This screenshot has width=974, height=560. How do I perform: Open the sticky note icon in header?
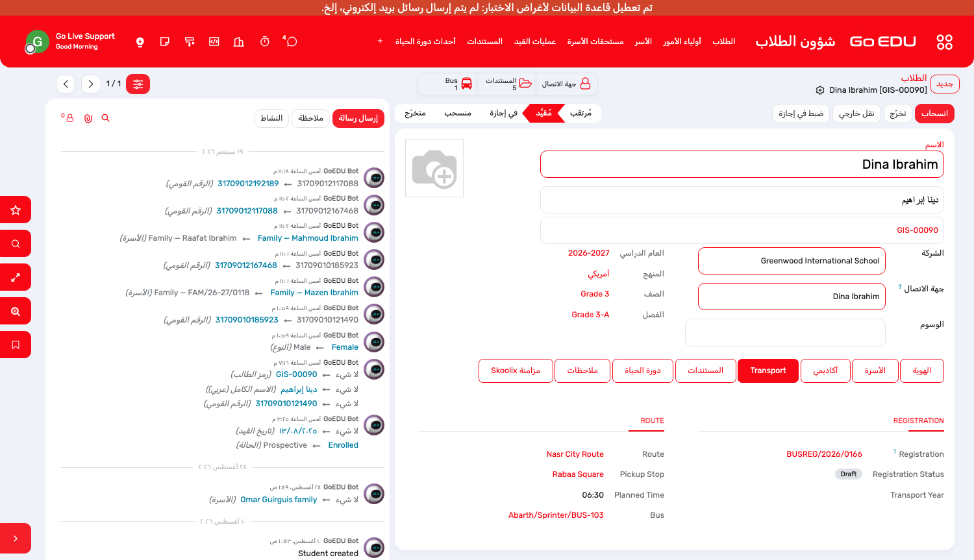coord(165,42)
